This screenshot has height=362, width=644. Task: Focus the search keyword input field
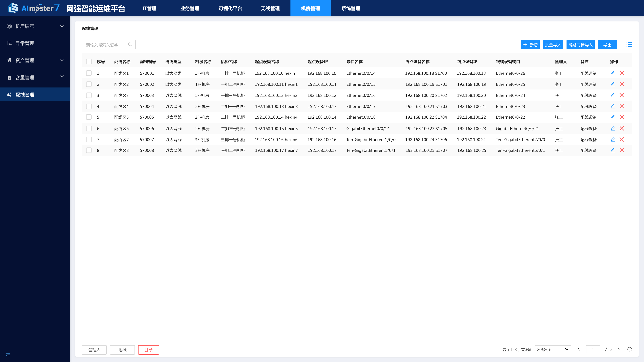[x=109, y=44]
